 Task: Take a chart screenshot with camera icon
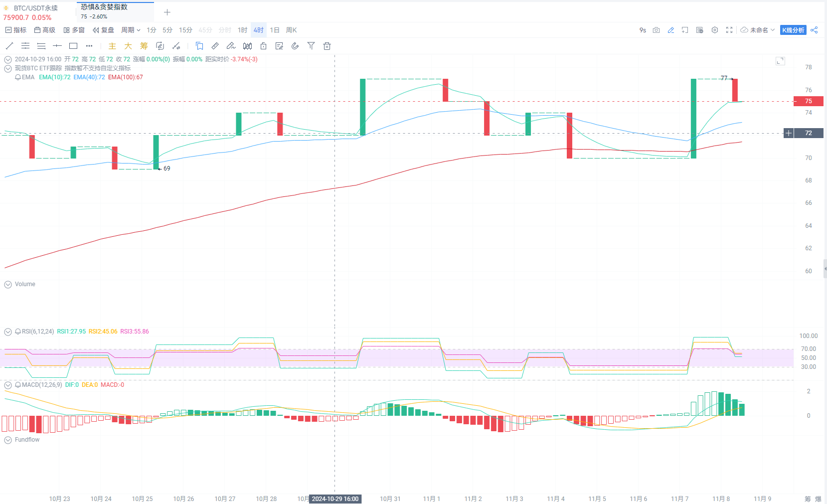656,30
